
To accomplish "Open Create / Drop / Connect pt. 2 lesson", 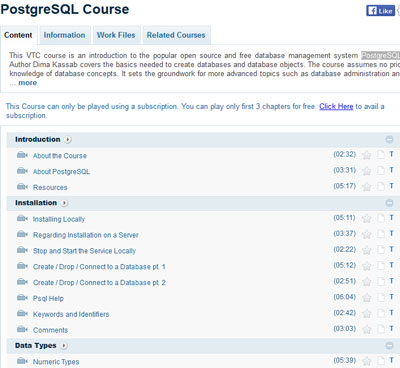I will tap(99, 283).
